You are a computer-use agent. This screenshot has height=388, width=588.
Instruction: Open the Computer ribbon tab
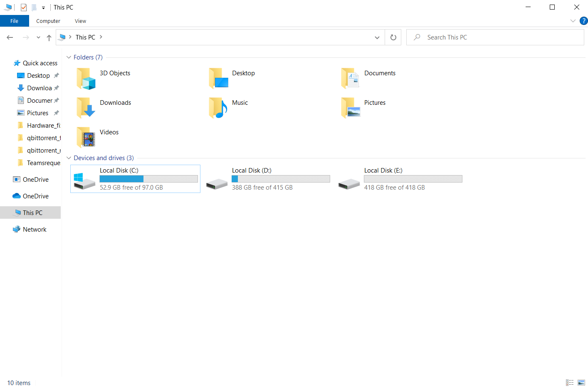[x=48, y=21]
